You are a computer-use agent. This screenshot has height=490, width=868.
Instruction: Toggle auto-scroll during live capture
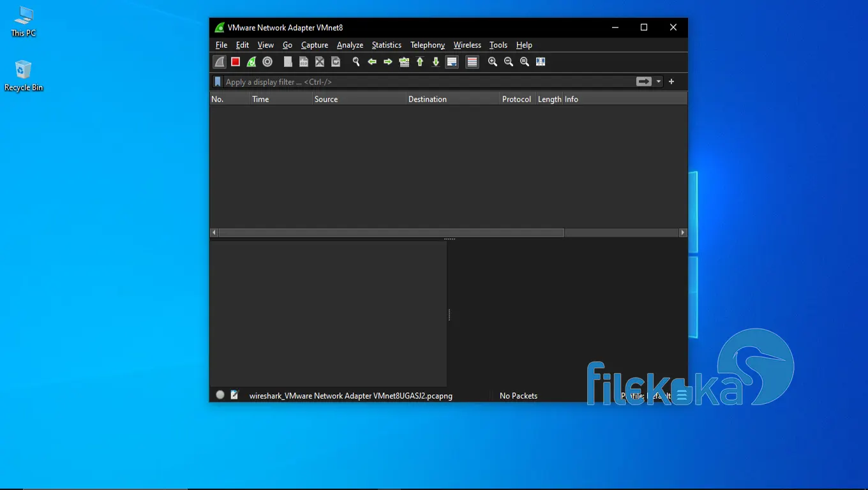452,62
